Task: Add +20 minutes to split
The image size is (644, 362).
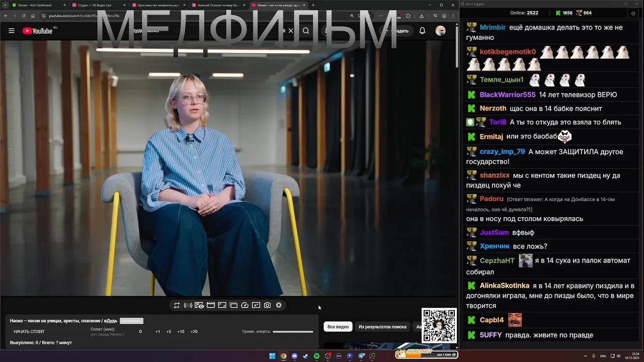Action: [194, 332]
